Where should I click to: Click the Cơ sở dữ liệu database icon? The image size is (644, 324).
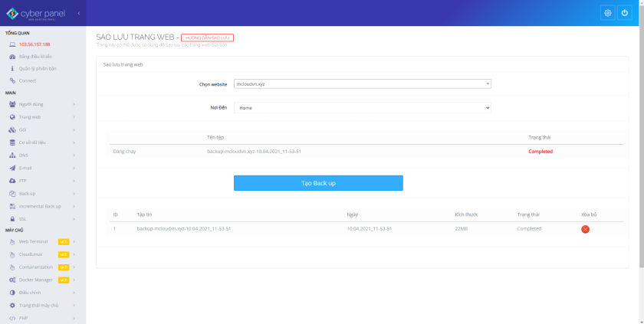[x=12, y=142]
